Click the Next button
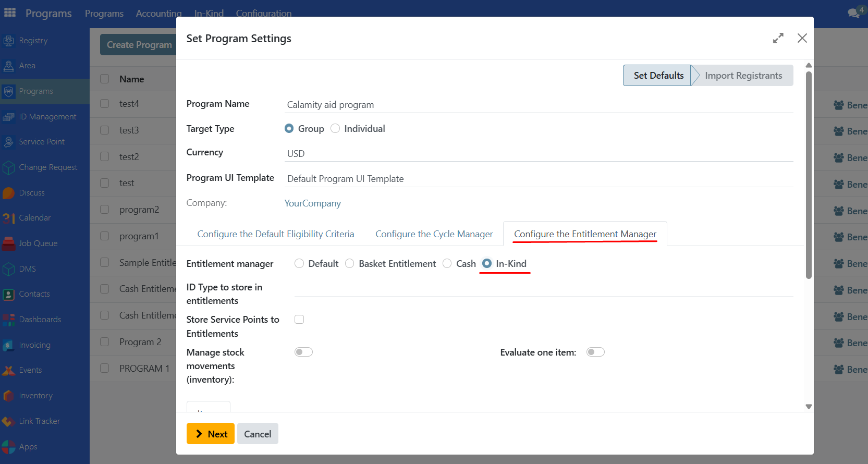 click(211, 434)
